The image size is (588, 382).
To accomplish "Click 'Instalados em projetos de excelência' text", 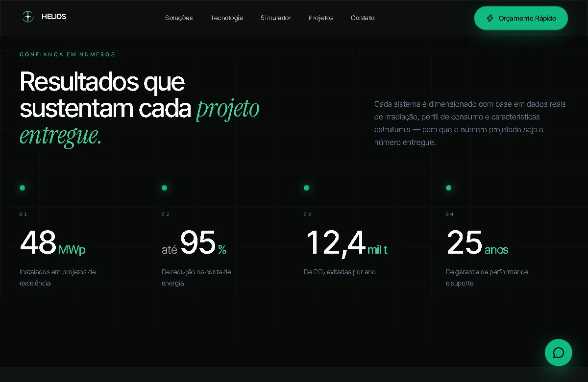I will tap(58, 277).
